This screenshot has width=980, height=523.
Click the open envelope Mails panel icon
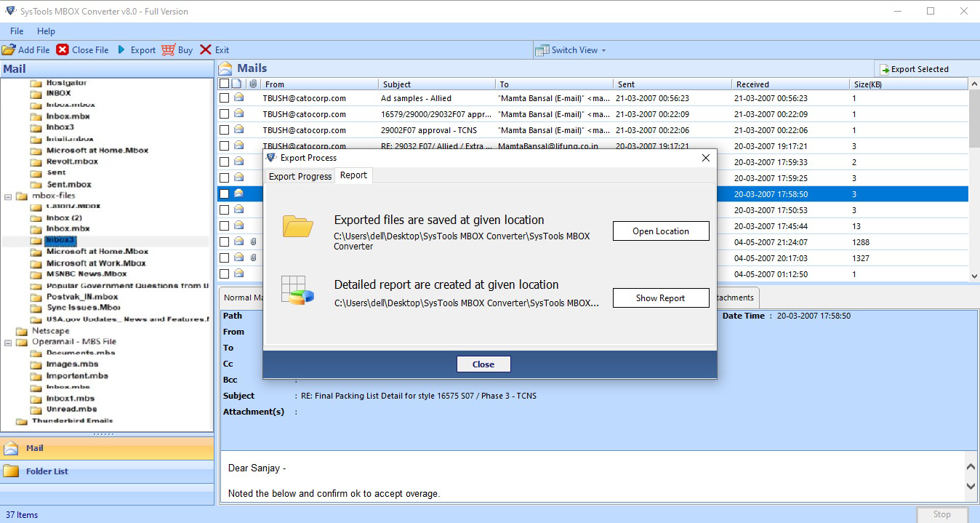[x=225, y=68]
